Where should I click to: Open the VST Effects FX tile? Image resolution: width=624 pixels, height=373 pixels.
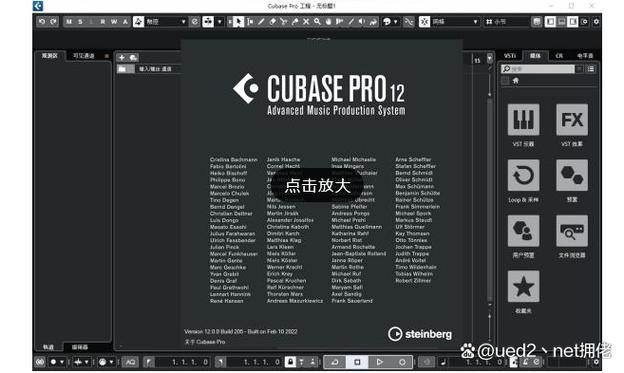572,120
